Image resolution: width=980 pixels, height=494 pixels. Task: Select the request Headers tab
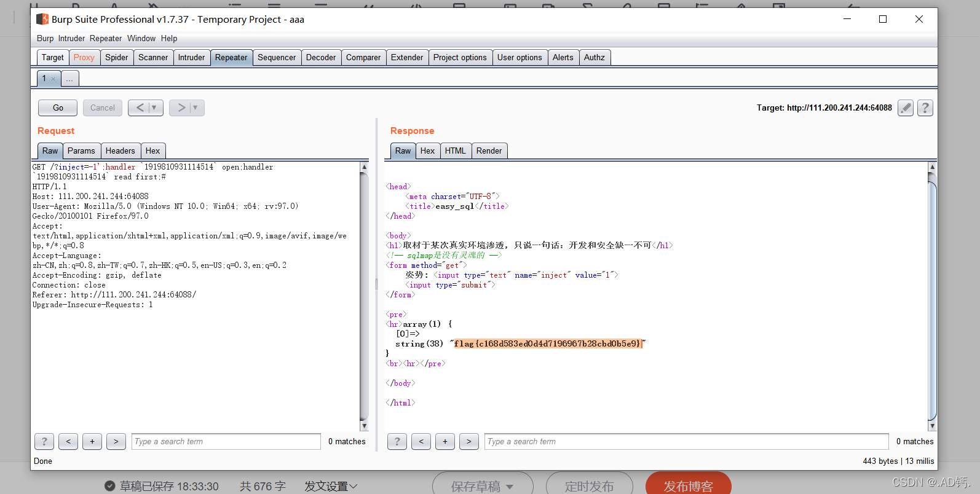coord(121,151)
